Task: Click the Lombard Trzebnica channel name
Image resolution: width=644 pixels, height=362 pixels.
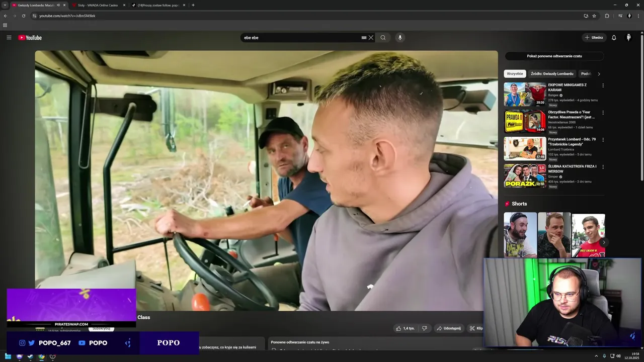Action: pyautogui.click(x=562, y=149)
